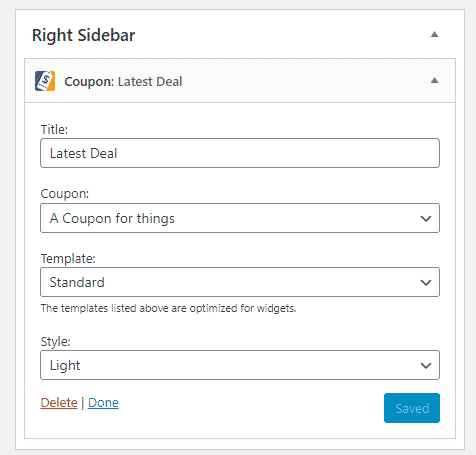Screen dimensions: 476x455
Task: Focus the Title input containing Latest Deal
Action: point(240,153)
